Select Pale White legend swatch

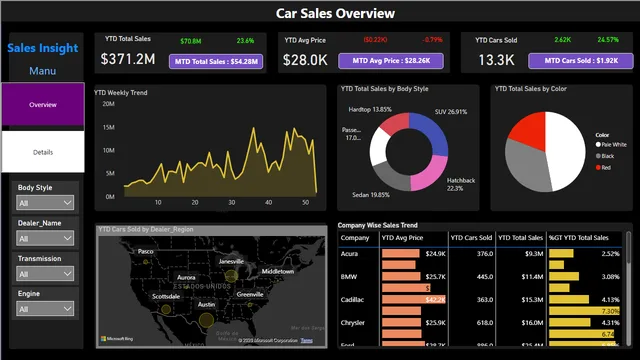598,144
